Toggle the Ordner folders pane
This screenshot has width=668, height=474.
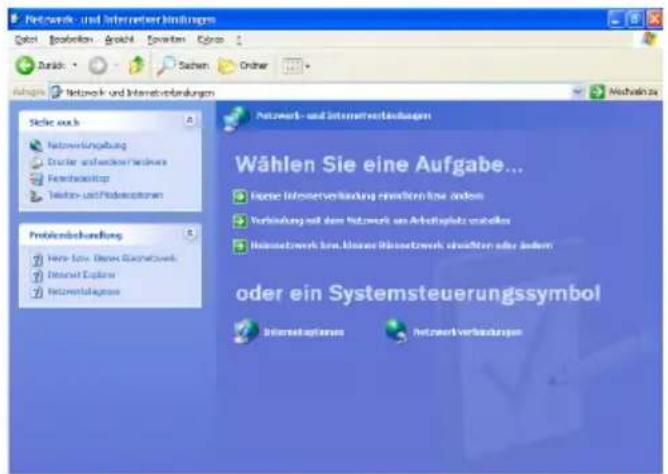pos(243,66)
